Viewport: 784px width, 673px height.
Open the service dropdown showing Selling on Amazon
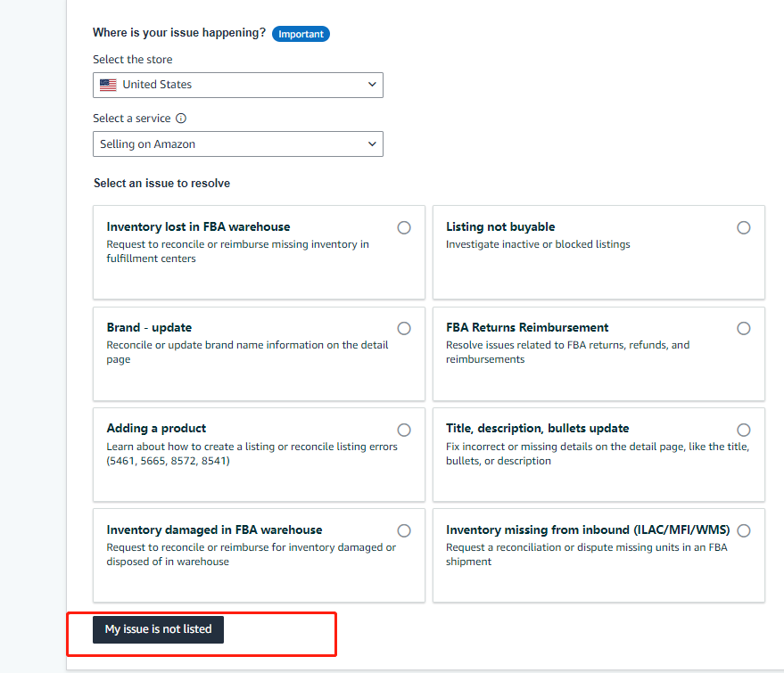click(x=237, y=144)
